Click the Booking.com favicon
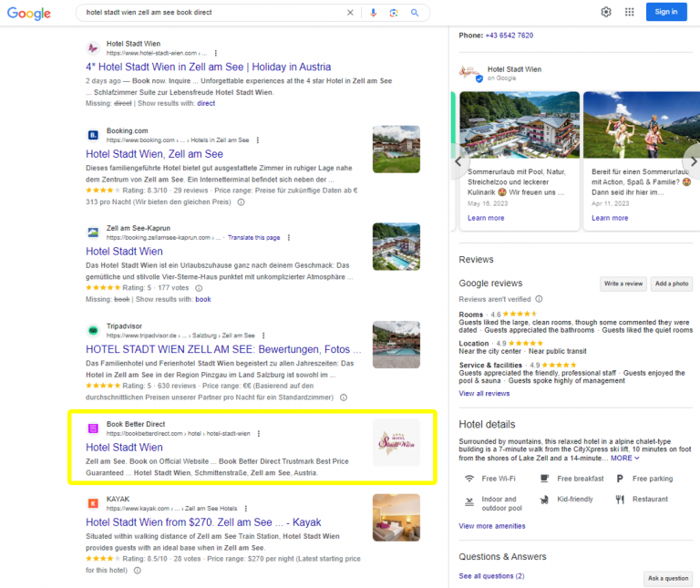The height and width of the screenshot is (588, 700). 93,135
